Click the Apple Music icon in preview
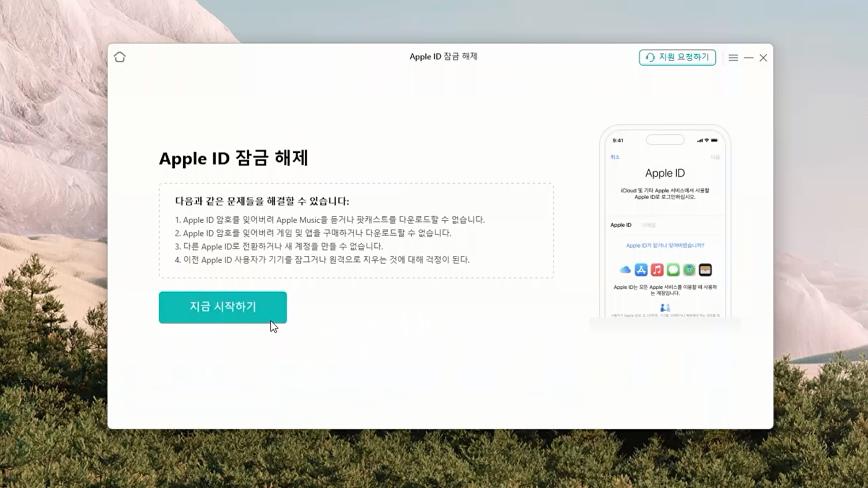 (x=657, y=270)
